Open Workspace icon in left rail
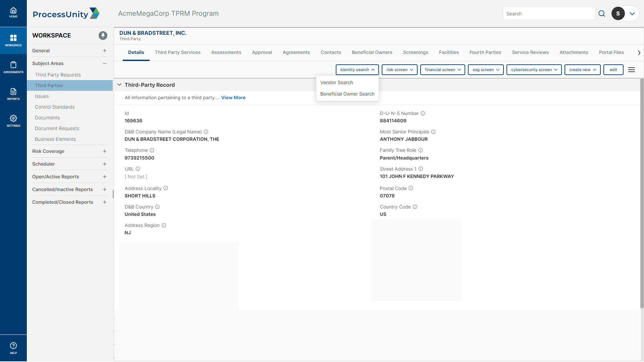Image resolution: width=644 pixels, height=362 pixels. tap(13, 40)
